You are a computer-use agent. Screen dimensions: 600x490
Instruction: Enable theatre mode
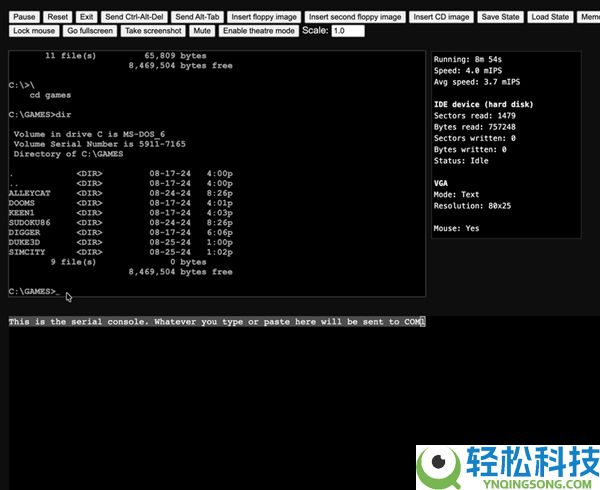tap(259, 31)
